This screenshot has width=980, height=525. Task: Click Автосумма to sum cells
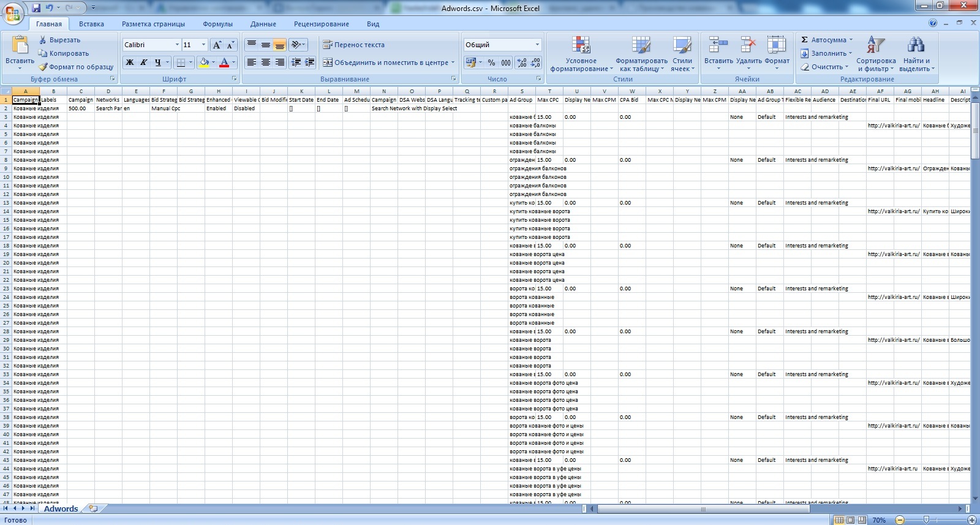tap(826, 40)
